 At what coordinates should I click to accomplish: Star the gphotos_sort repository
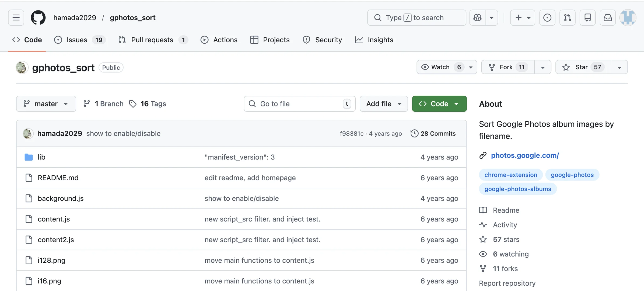point(583,67)
